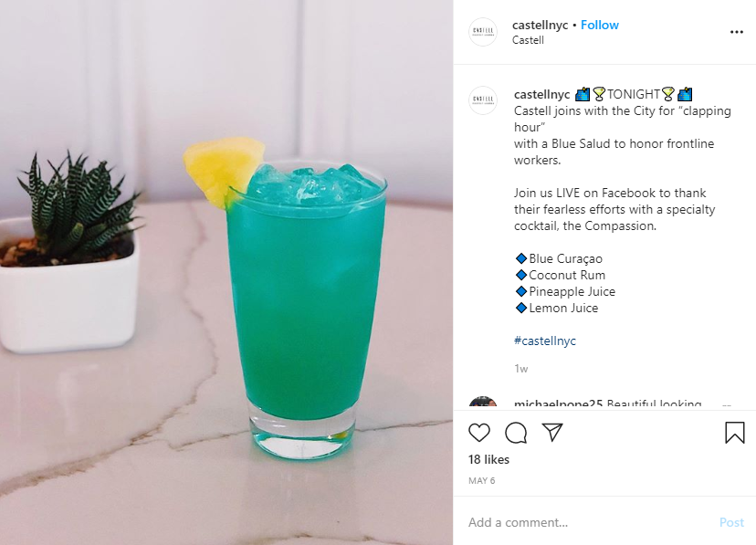Image resolution: width=756 pixels, height=545 pixels.
Task: Open the castellnyc username in the caption
Action: 542,94
